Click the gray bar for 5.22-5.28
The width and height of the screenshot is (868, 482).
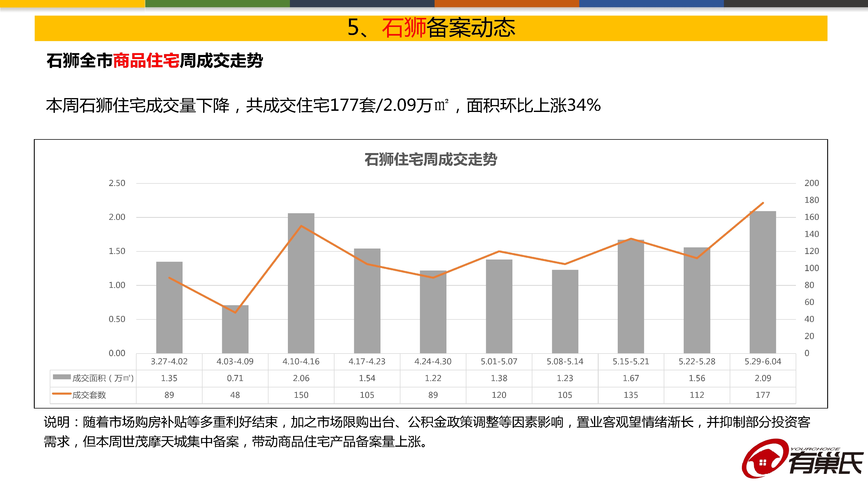(x=697, y=300)
